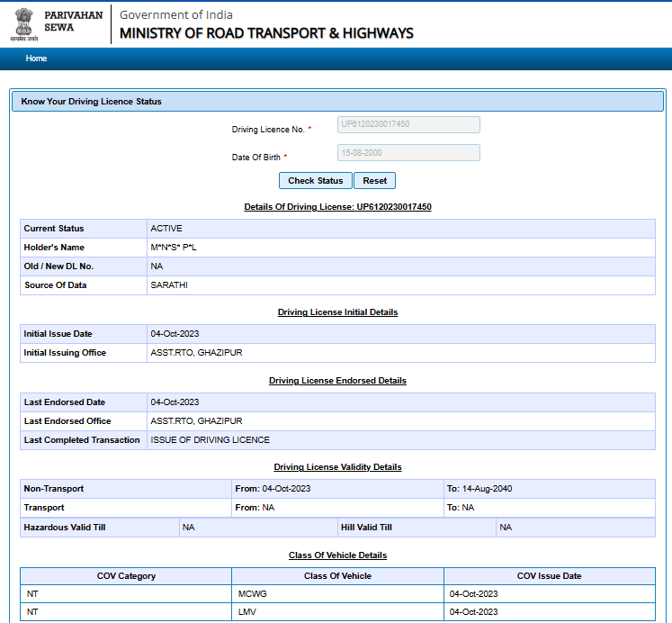Click the SARATHI source of data value
Viewport: 672px width, 623px height.
[x=169, y=285]
